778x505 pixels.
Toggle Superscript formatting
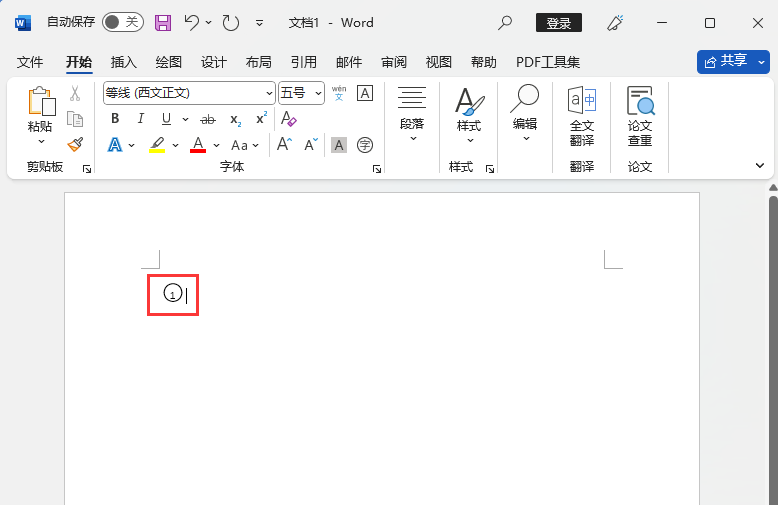[x=261, y=119]
